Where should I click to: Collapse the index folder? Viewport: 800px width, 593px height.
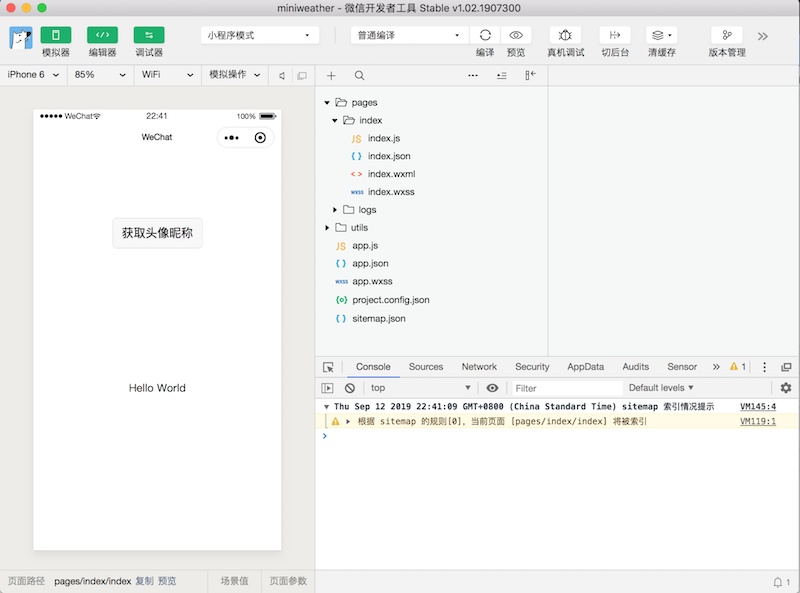coord(335,120)
